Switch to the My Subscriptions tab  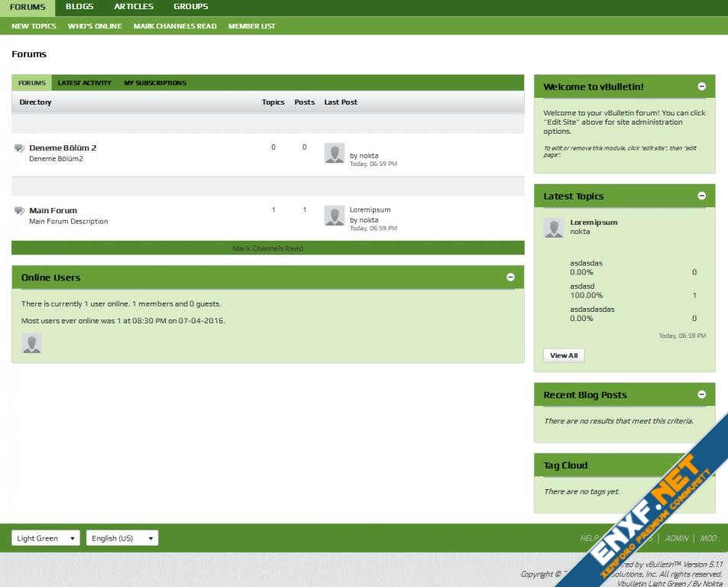155,83
